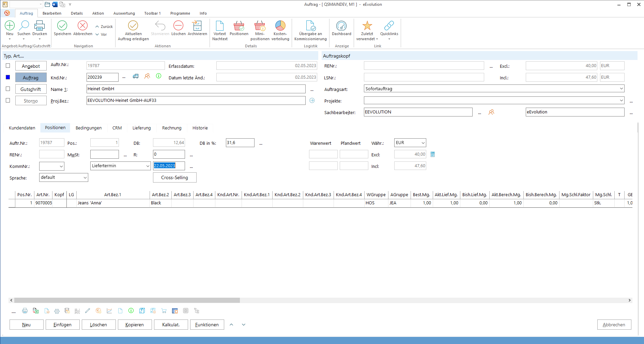
Task: Click the bottom Neu button
Action: 27,325
